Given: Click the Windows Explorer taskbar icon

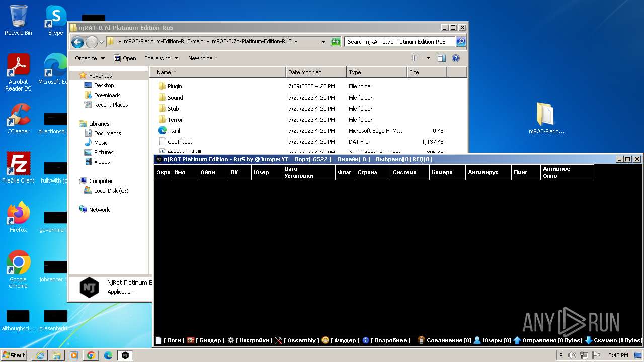Looking at the screenshot, I should [57, 355].
